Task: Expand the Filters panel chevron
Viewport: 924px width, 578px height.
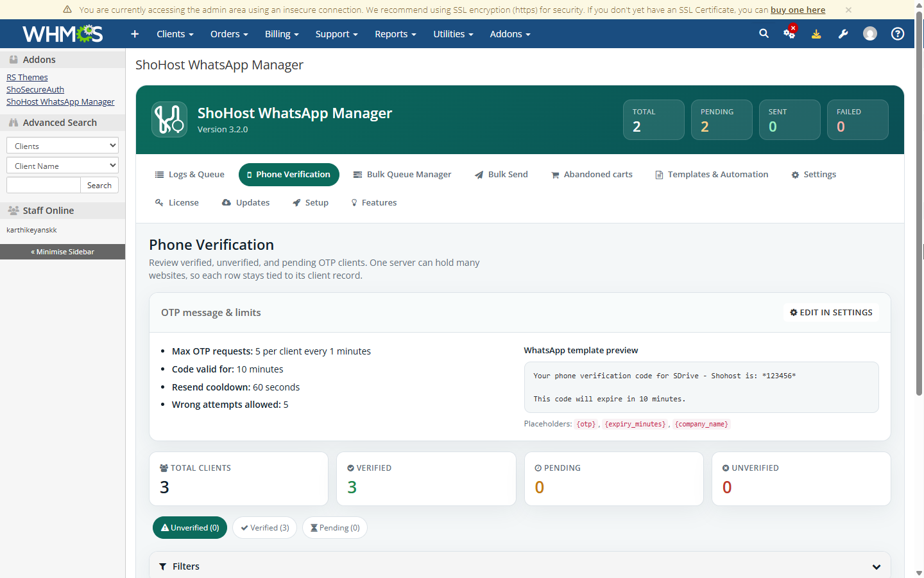Action: (877, 566)
